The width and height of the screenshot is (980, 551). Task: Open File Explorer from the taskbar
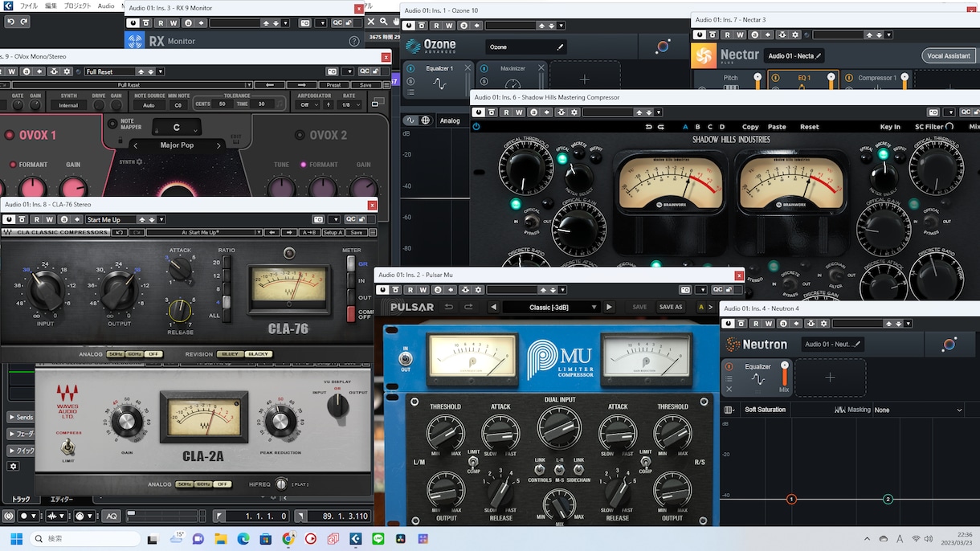tap(220, 538)
